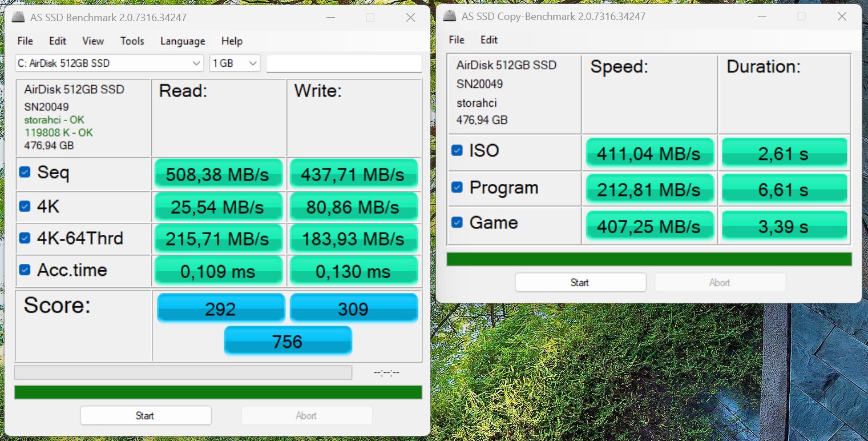
Task: Expand the 1 GB test size dropdown
Action: (235, 63)
